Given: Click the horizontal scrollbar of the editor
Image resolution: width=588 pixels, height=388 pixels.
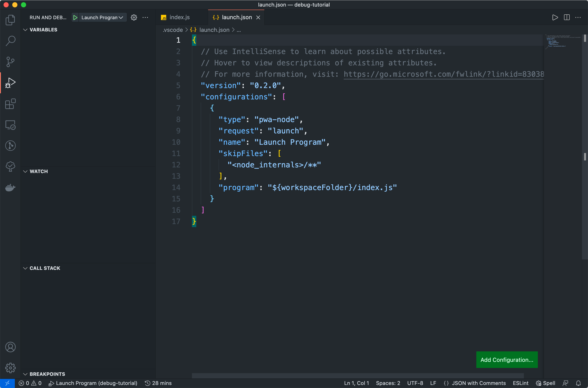Looking at the screenshot, I should [x=357, y=375].
